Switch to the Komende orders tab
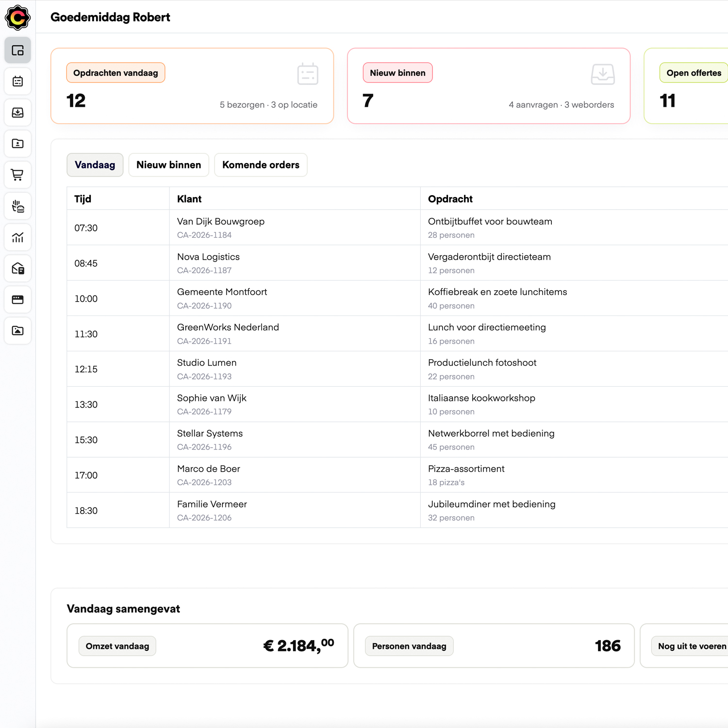The width and height of the screenshot is (728, 728). tap(261, 165)
